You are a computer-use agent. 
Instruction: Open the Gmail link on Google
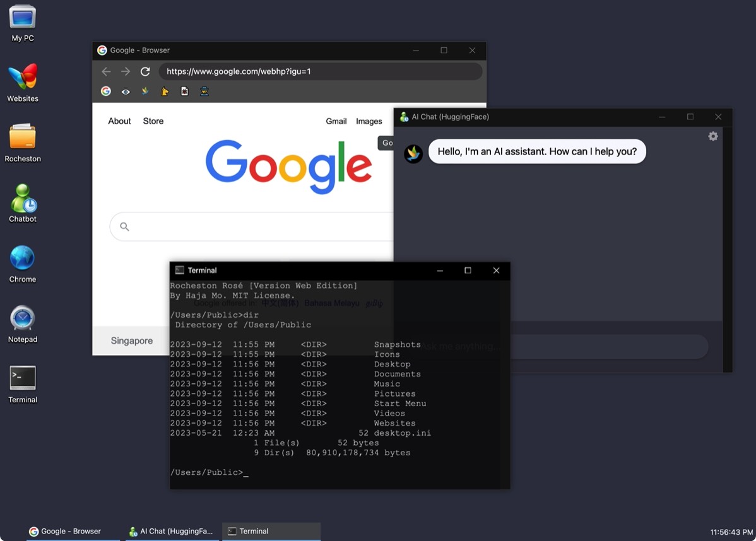pos(336,122)
